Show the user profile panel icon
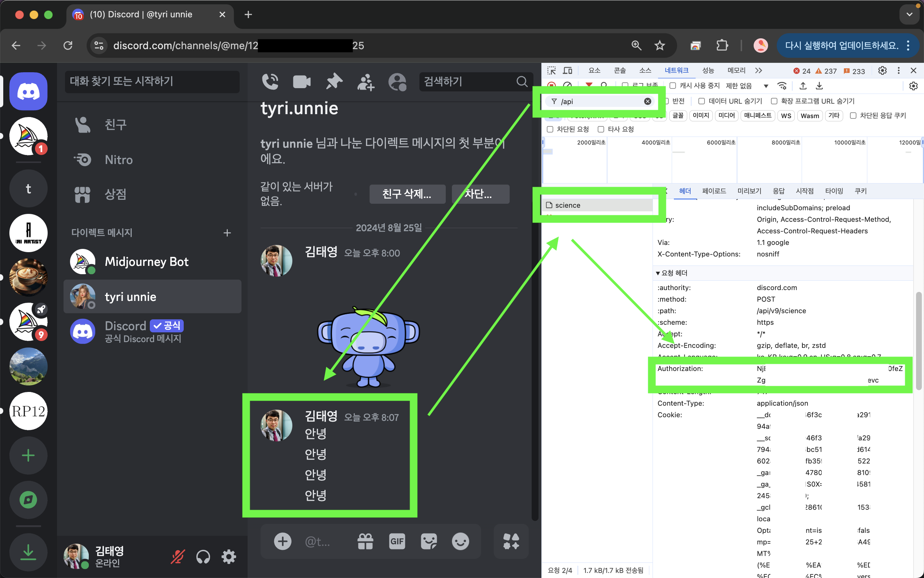 [397, 82]
